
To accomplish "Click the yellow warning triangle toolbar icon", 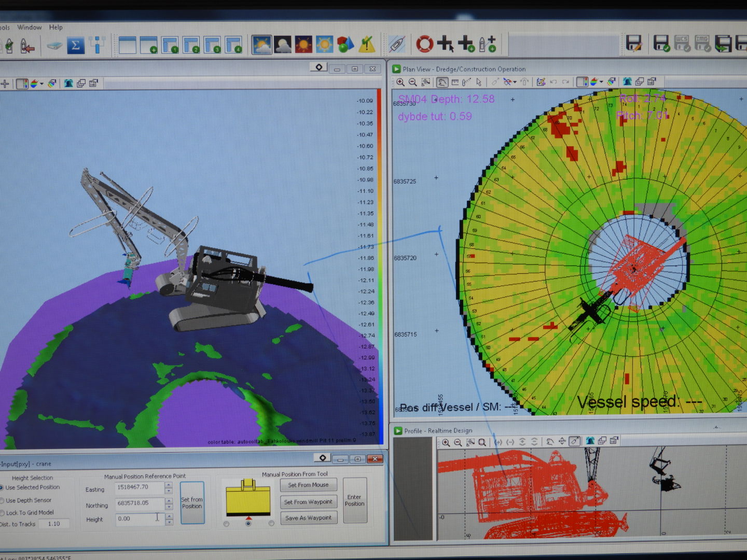I will pos(367,45).
